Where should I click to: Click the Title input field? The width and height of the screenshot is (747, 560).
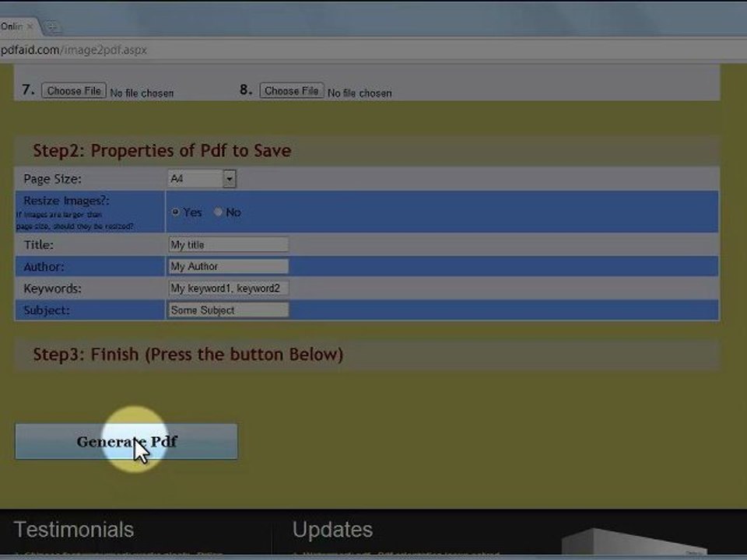coord(229,245)
